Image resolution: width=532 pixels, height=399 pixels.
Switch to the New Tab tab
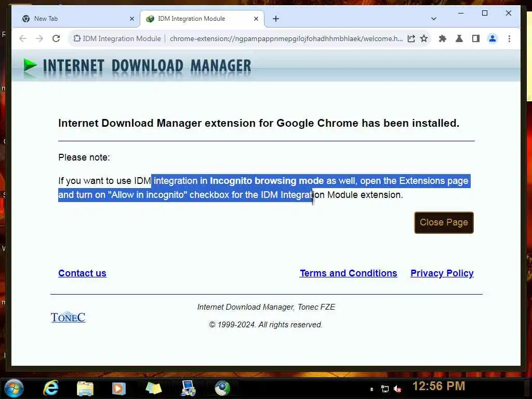pyautogui.click(x=76, y=19)
